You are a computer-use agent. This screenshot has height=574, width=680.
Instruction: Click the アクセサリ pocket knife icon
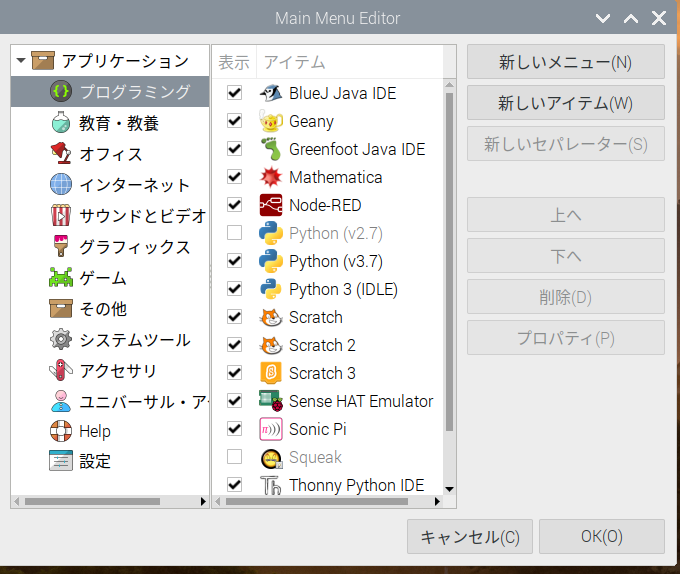pyautogui.click(x=61, y=370)
